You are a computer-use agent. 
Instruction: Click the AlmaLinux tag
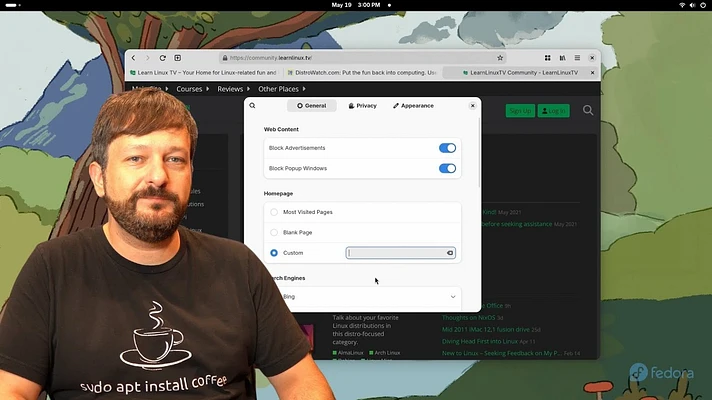348,353
